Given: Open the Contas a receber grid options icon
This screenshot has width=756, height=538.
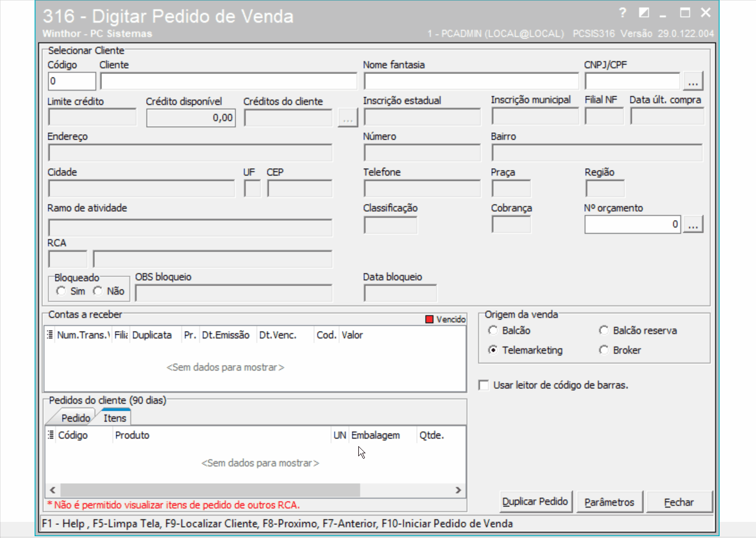Looking at the screenshot, I should point(50,335).
